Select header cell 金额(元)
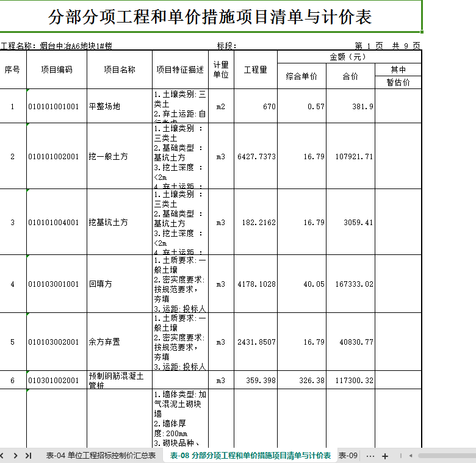Viewport: 476px width, 463px height. (x=349, y=57)
